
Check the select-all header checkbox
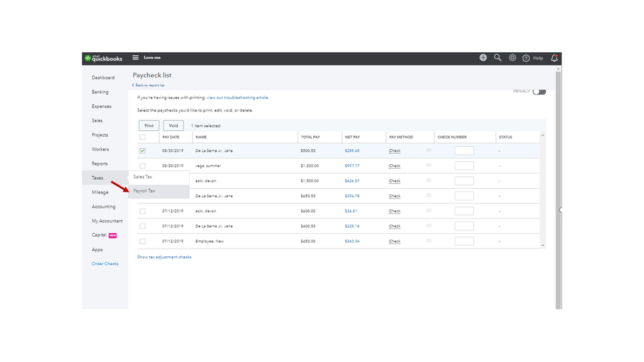click(142, 137)
